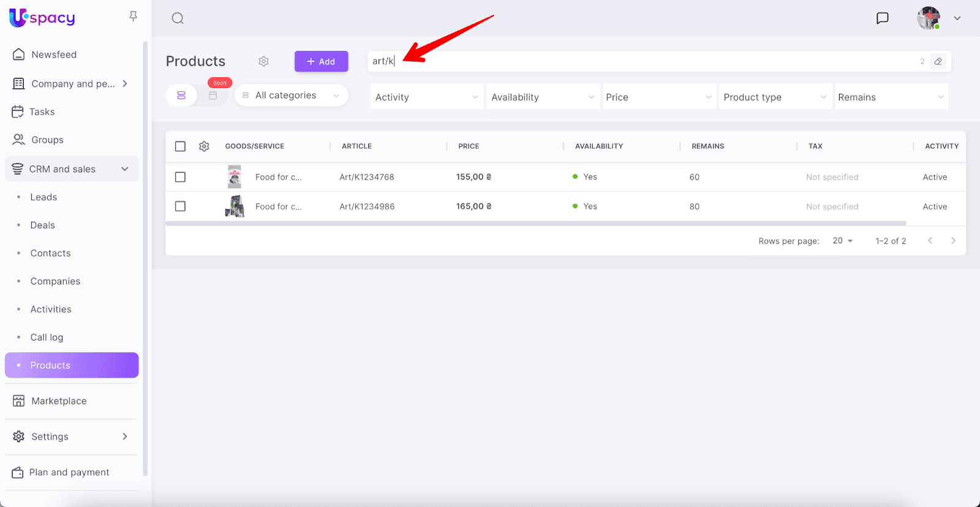This screenshot has width=980, height=507.
Task: Open Products settings gear next to title
Action: (263, 61)
